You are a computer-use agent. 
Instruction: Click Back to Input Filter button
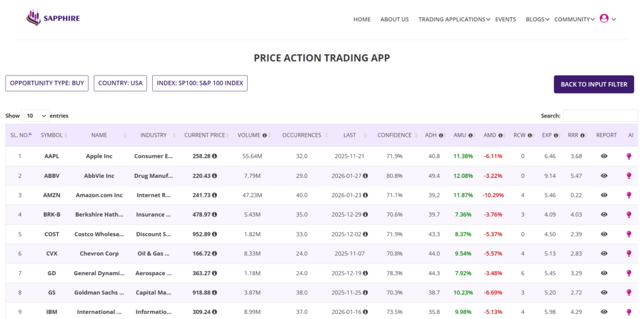594,84
